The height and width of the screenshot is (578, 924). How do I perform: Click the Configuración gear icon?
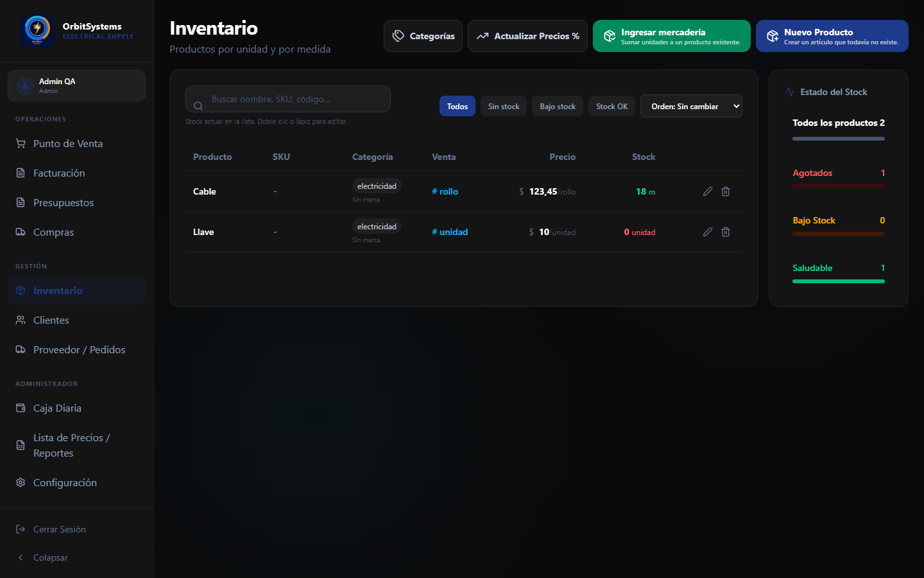(x=21, y=482)
